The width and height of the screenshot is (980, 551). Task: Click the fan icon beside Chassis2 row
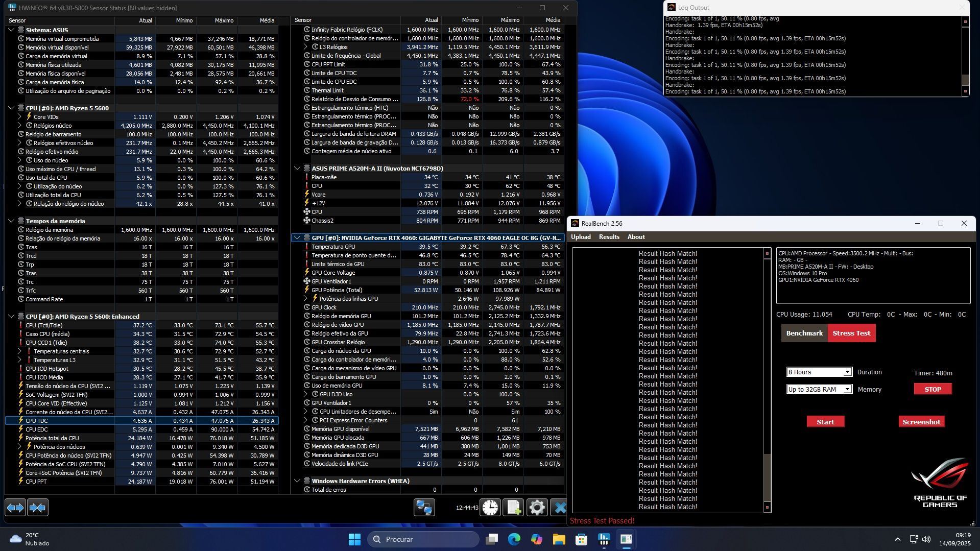[x=307, y=221]
